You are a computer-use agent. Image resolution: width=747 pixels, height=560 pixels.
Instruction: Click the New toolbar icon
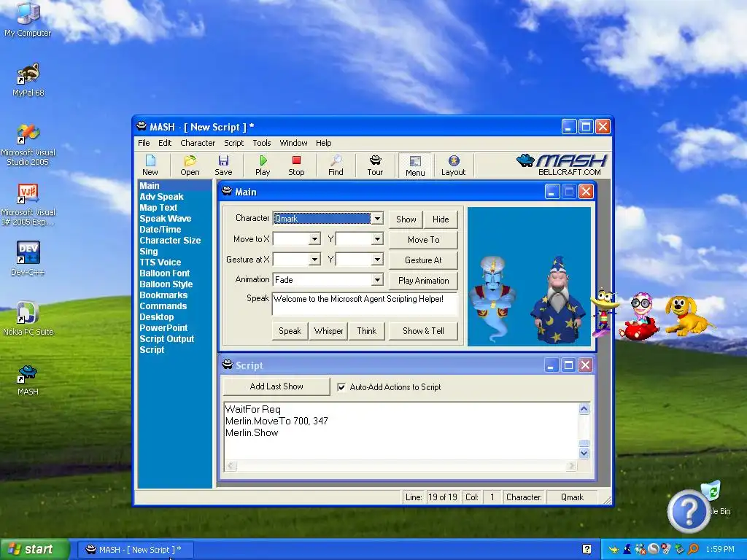(150, 166)
